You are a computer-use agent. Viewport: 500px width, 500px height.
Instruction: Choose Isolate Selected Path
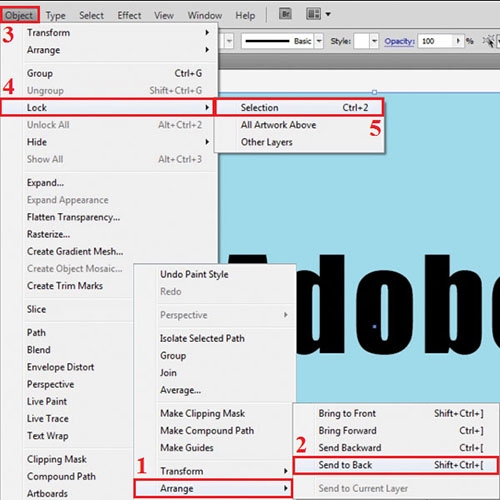[215, 338]
